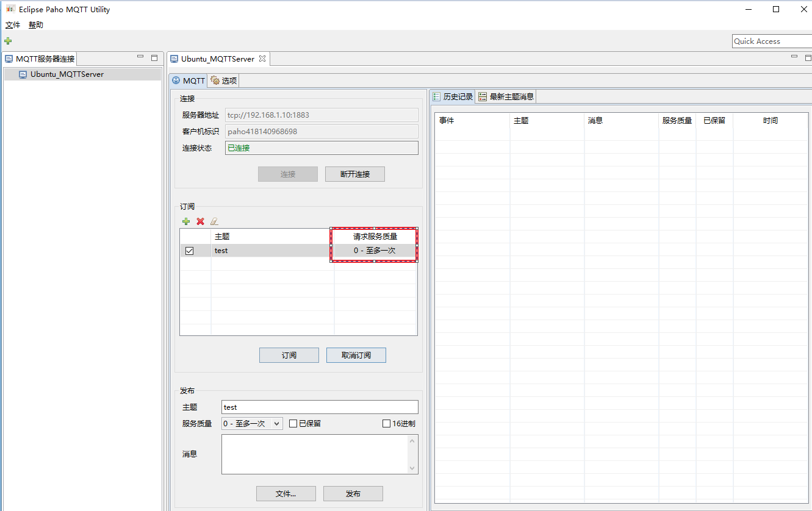
Task: Delete the subscription using the red X icon
Action: coord(200,221)
